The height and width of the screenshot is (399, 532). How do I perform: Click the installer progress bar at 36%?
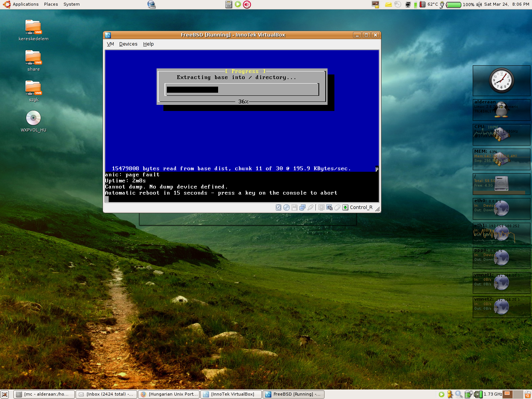[x=242, y=90]
